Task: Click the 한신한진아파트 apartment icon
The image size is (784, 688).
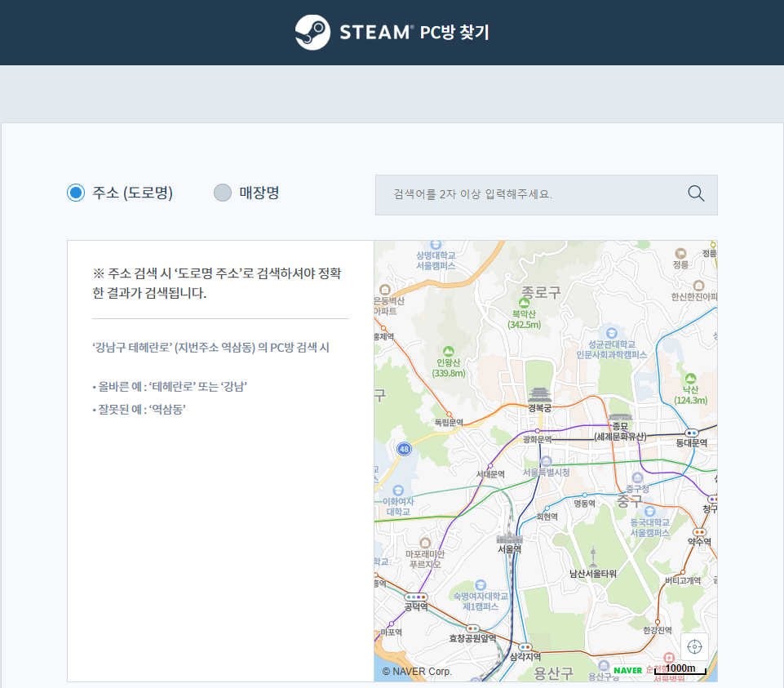Action: (x=698, y=286)
